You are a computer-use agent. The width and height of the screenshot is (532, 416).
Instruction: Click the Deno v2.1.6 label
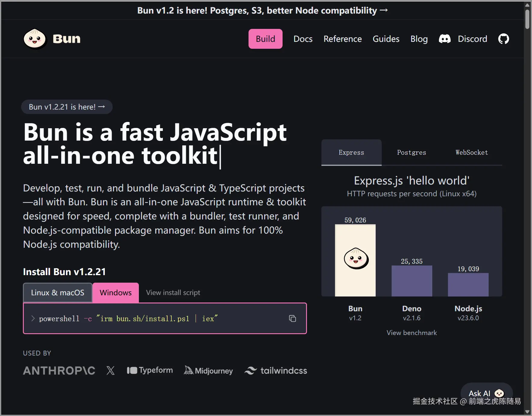point(412,313)
